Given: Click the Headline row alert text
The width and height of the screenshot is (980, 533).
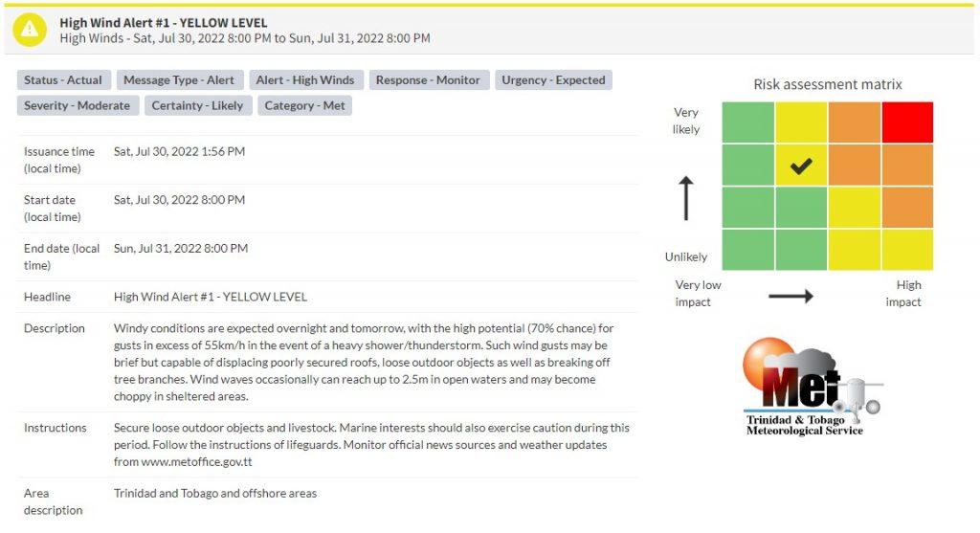Looking at the screenshot, I should [210, 297].
